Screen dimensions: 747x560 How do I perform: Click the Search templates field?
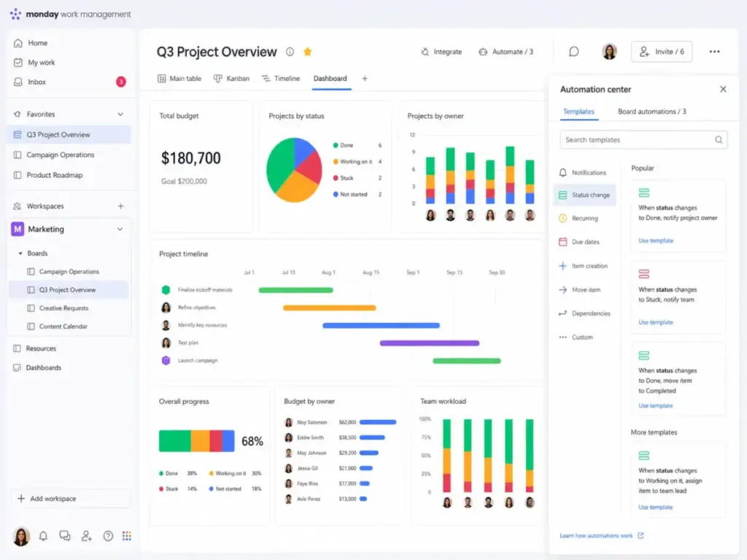pos(643,139)
